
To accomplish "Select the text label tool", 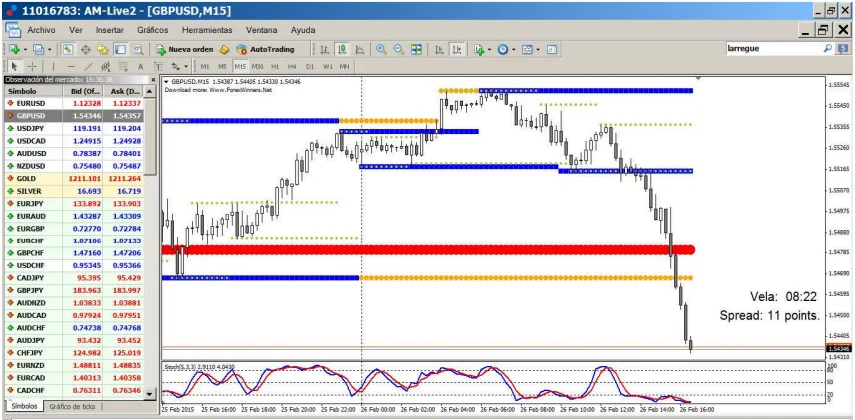I will point(140,66).
